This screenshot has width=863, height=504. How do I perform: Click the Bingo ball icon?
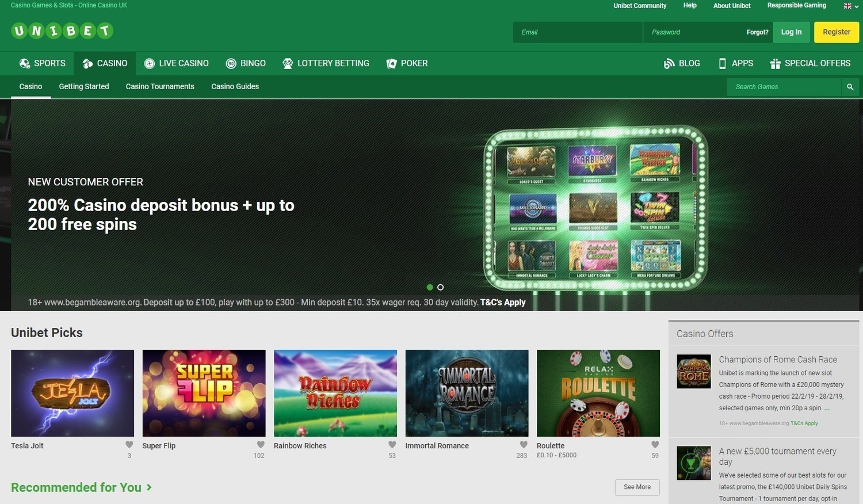coord(231,63)
